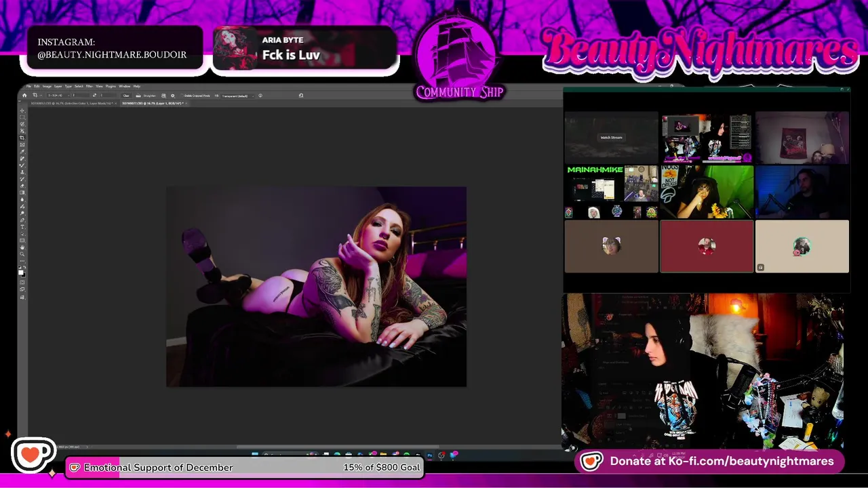The height and width of the screenshot is (488, 868).
Task: Open the crop Fill dropdown set to Transparent
Action: 237,96
